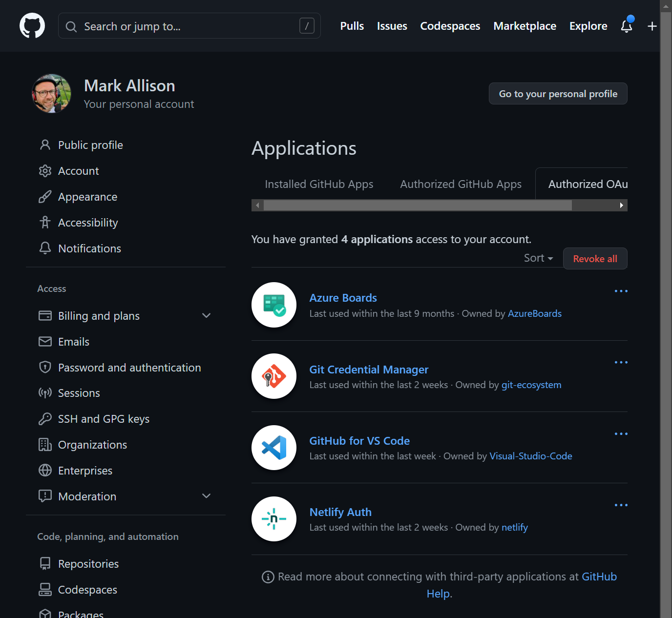Viewport: 672px width, 618px height.
Task: Click the Organizations building icon
Action: [45, 445]
